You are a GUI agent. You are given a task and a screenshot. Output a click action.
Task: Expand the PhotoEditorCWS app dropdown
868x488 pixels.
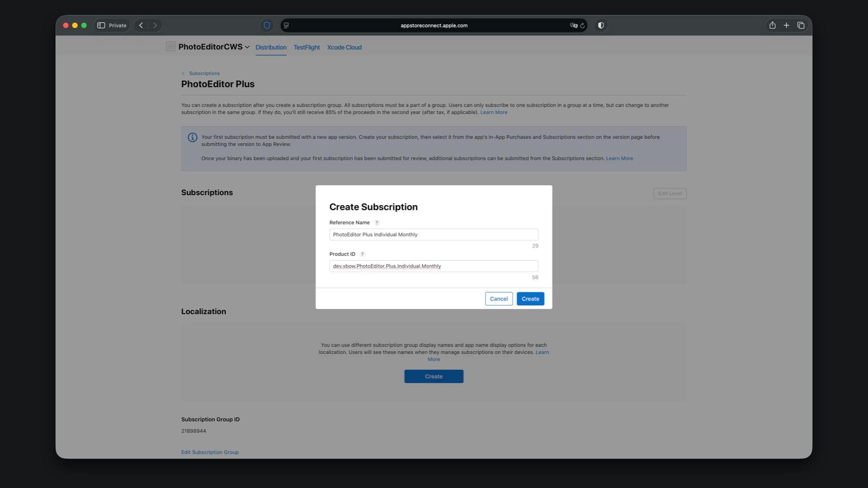247,47
